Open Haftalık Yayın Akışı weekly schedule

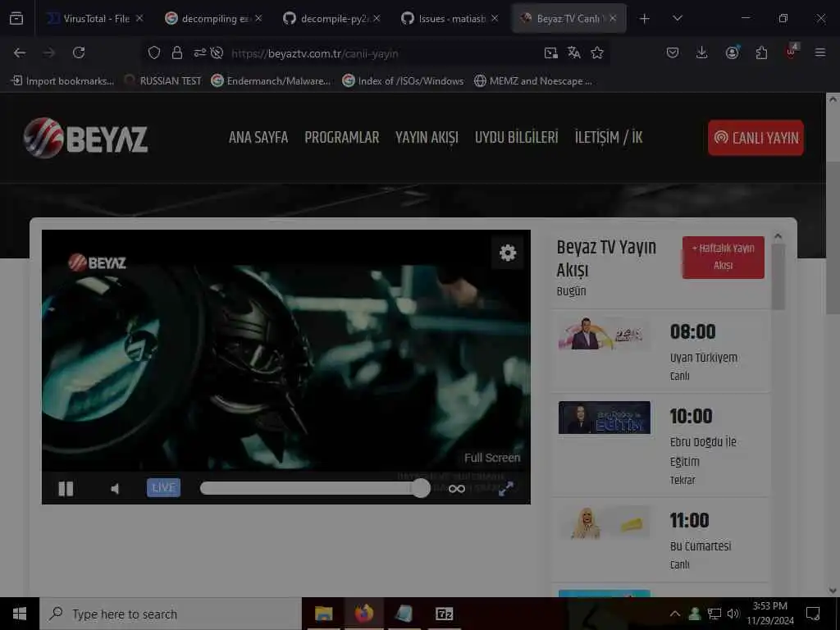click(x=724, y=257)
